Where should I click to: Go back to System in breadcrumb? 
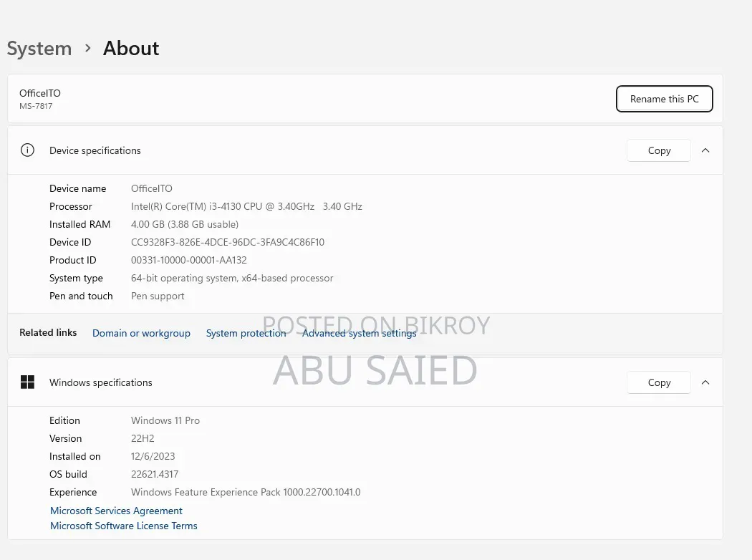tap(39, 49)
